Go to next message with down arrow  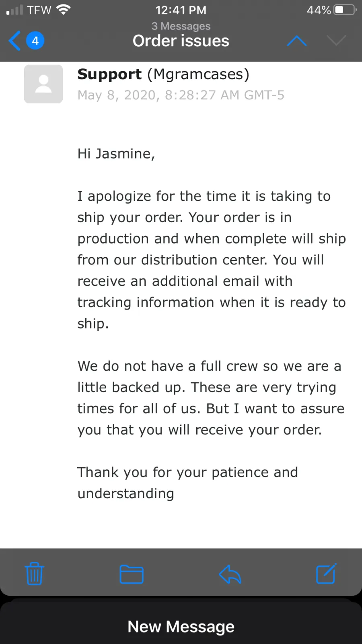[x=336, y=41]
